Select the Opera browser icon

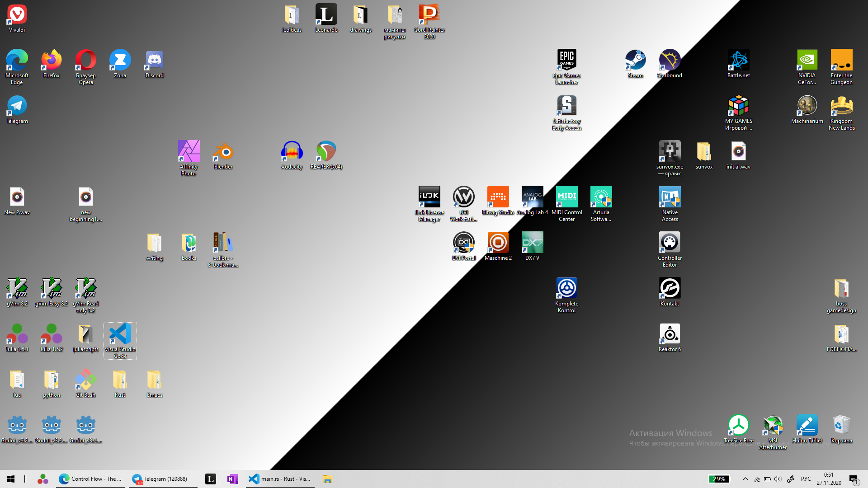86,67
